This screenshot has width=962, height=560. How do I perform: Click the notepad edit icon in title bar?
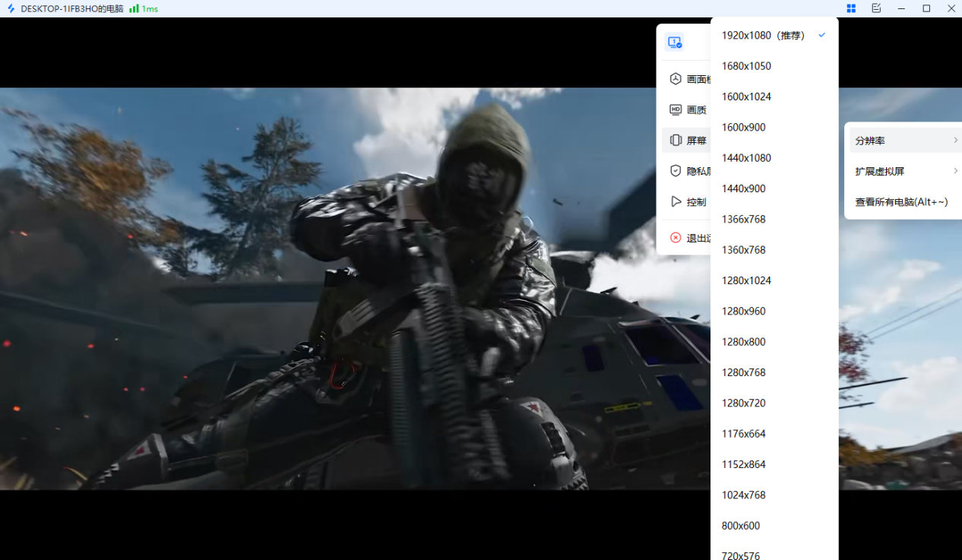coord(876,8)
